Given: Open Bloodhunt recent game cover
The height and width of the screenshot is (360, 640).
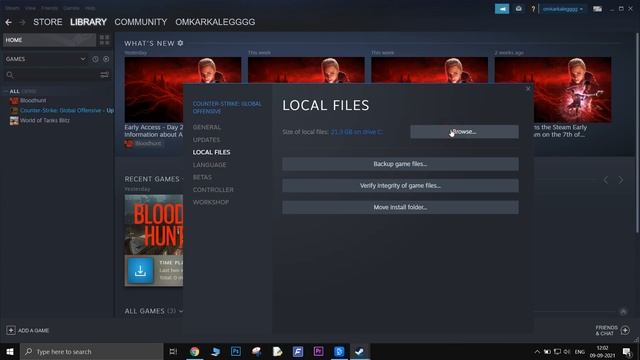Looking at the screenshot, I should pyautogui.click(x=154, y=225).
